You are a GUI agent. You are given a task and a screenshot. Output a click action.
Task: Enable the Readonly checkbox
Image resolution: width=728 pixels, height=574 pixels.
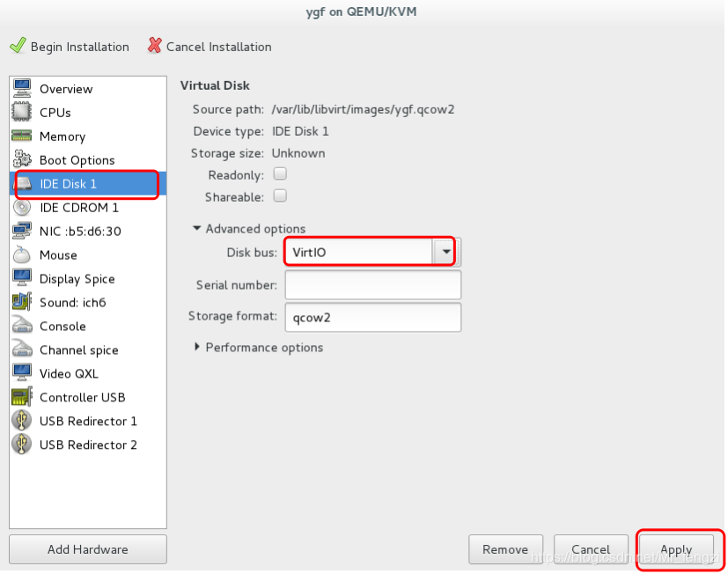click(281, 174)
